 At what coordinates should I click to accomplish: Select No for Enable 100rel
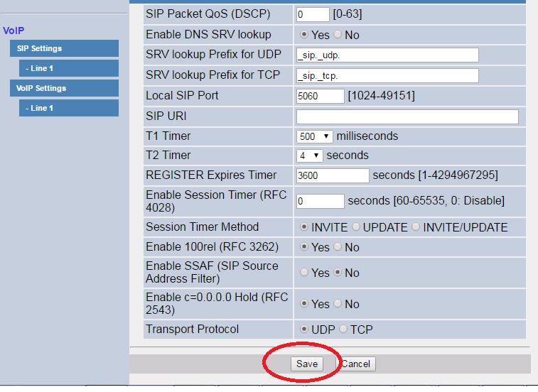(x=338, y=247)
